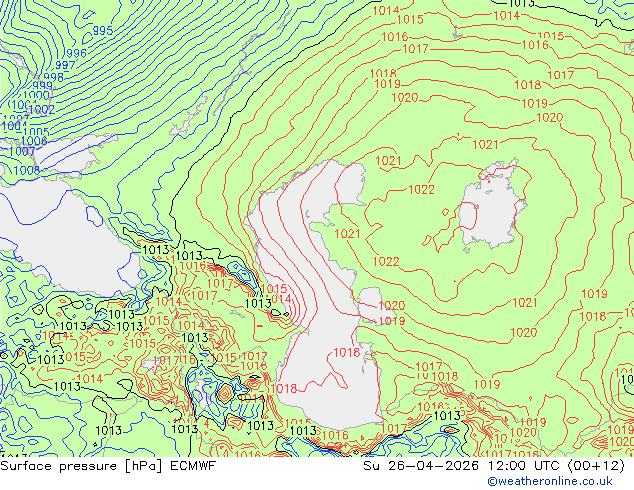This screenshot has height=490, width=634.
Task: Click the blue 999 isobar label
Action: tap(42, 86)
